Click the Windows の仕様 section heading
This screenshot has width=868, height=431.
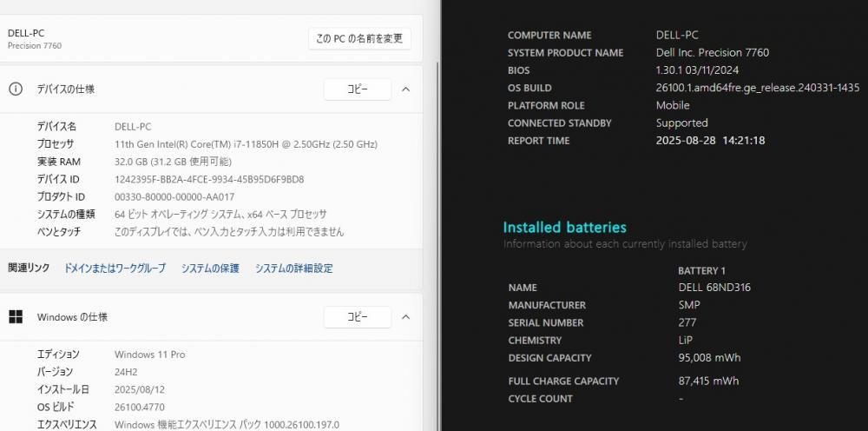pyautogui.click(x=72, y=317)
